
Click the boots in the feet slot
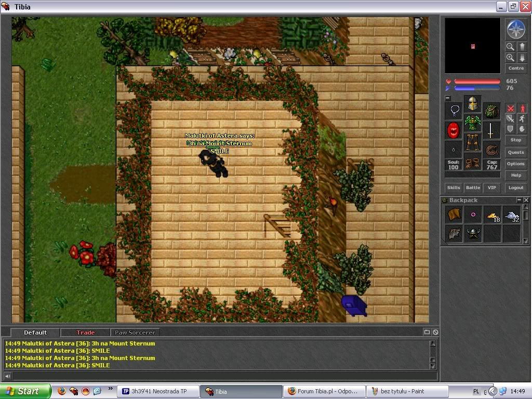click(472, 162)
